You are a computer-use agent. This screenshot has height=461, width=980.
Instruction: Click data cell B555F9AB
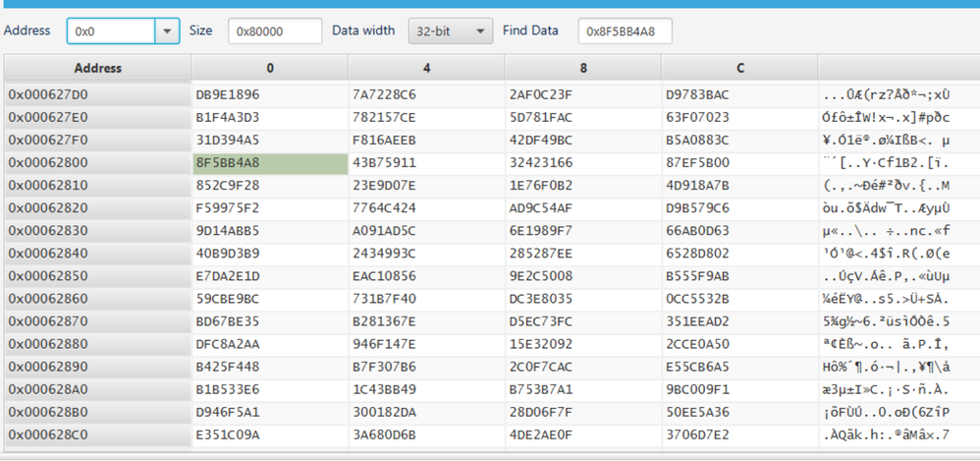click(740, 276)
